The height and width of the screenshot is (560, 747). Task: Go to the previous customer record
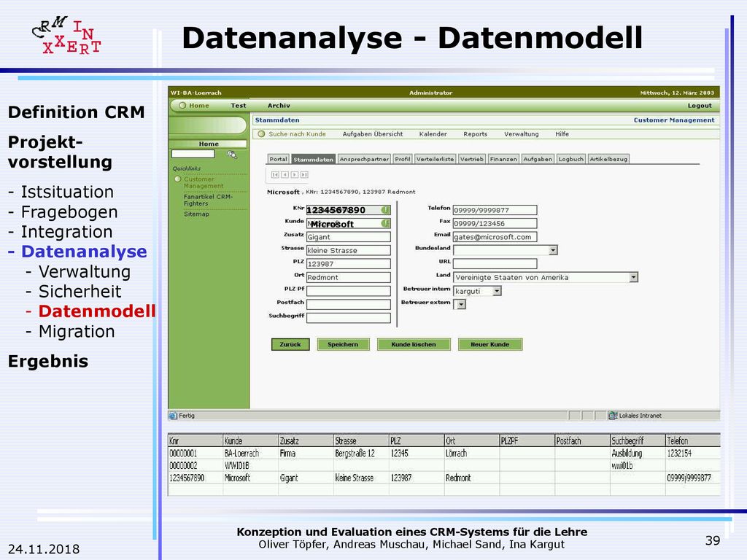pos(285,175)
